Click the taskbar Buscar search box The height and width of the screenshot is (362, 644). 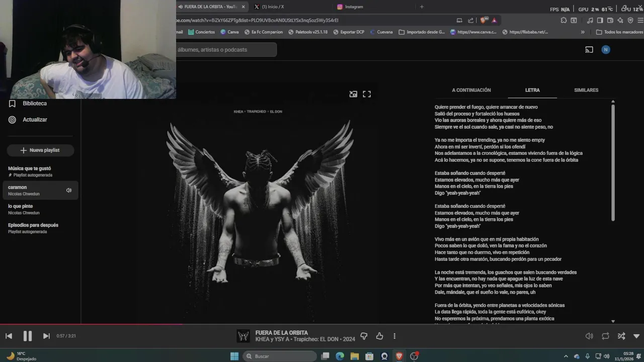coord(280,356)
